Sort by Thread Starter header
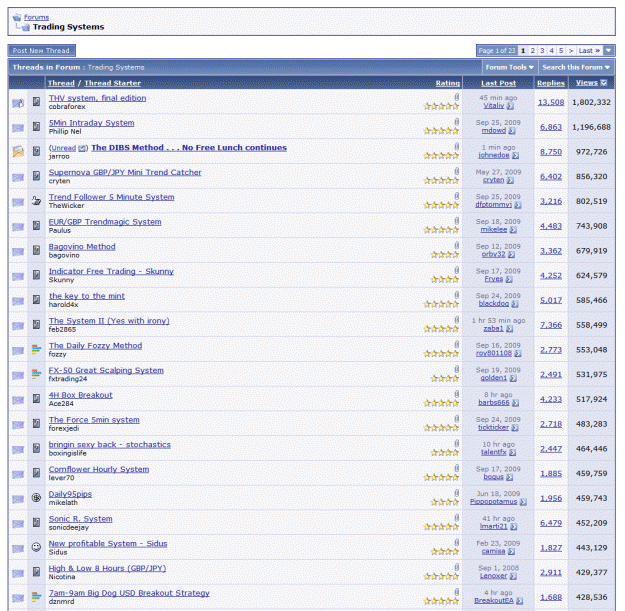This screenshot has width=625, height=611. click(112, 83)
